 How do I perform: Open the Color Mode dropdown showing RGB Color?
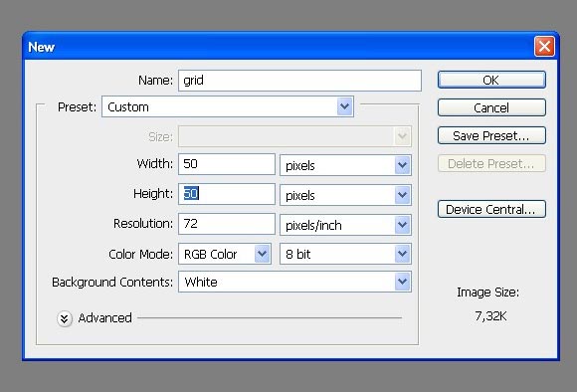[225, 254]
